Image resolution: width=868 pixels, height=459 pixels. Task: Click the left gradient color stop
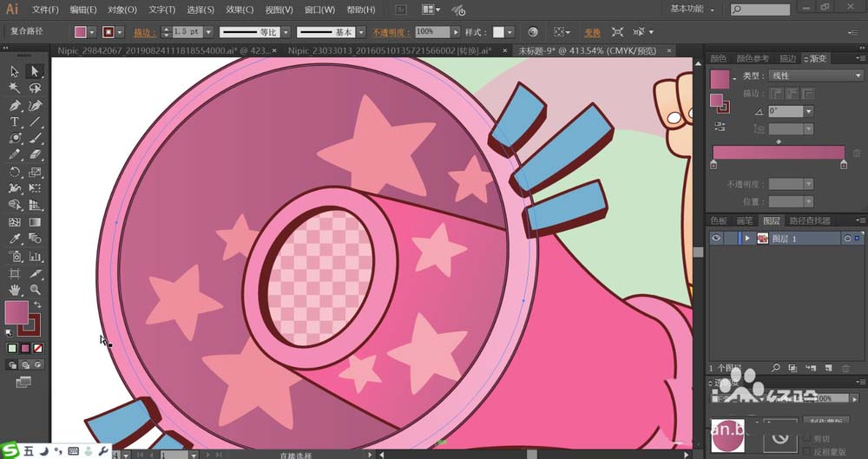point(713,165)
